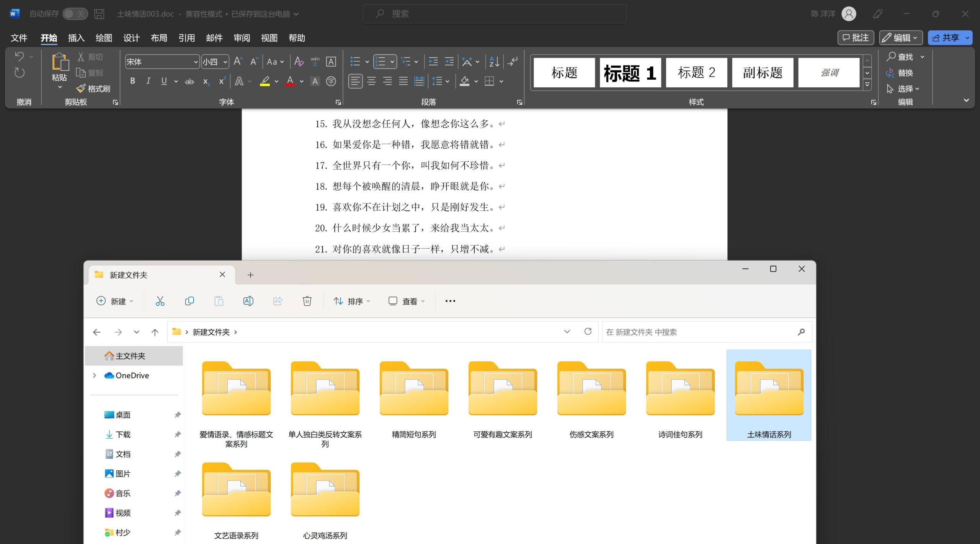Click the Cut scissors icon in Explorer toolbar
This screenshot has height=544, width=980.
click(x=160, y=301)
